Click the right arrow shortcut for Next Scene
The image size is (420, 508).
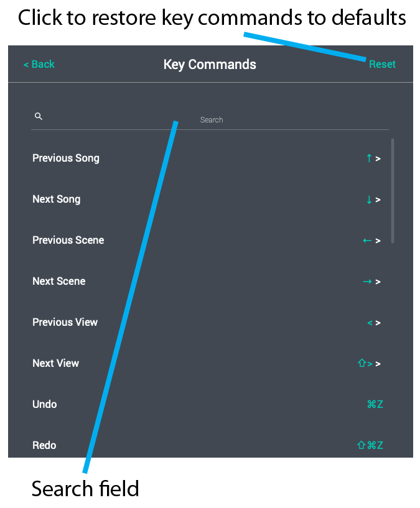pos(367,282)
